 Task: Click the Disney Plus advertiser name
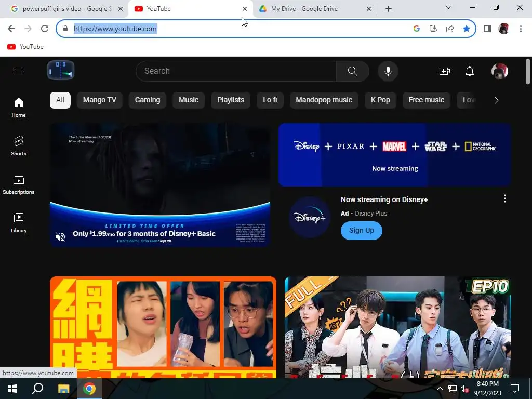371,214
